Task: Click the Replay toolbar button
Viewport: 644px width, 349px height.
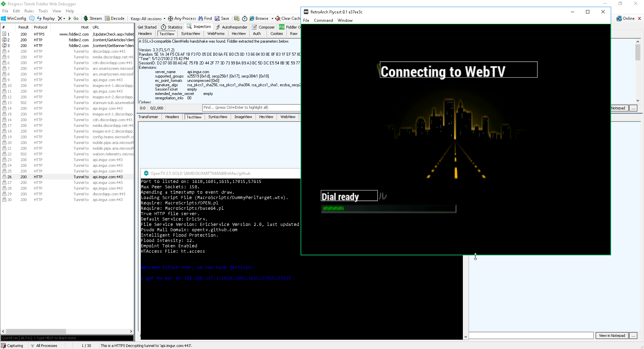Action: coord(46,18)
